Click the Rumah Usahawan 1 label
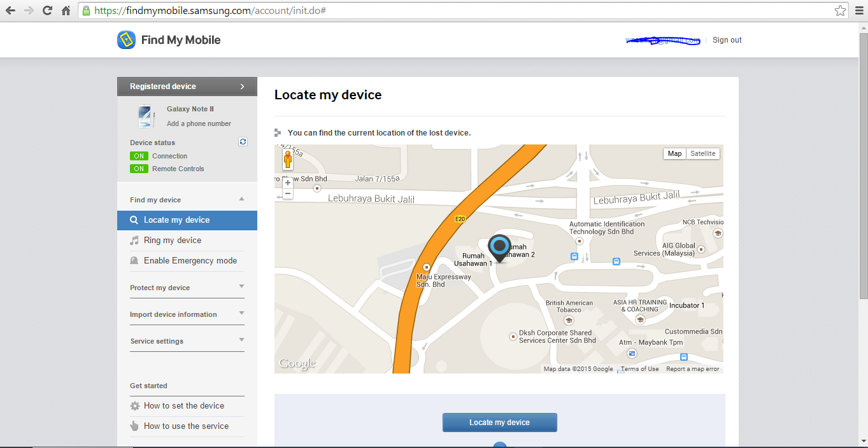 coord(473,260)
